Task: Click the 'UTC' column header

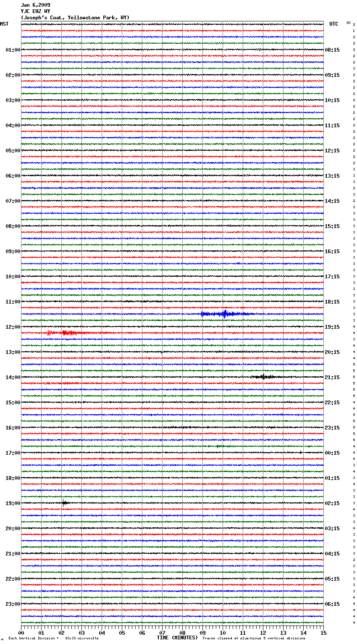Action: pyautogui.click(x=334, y=24)
